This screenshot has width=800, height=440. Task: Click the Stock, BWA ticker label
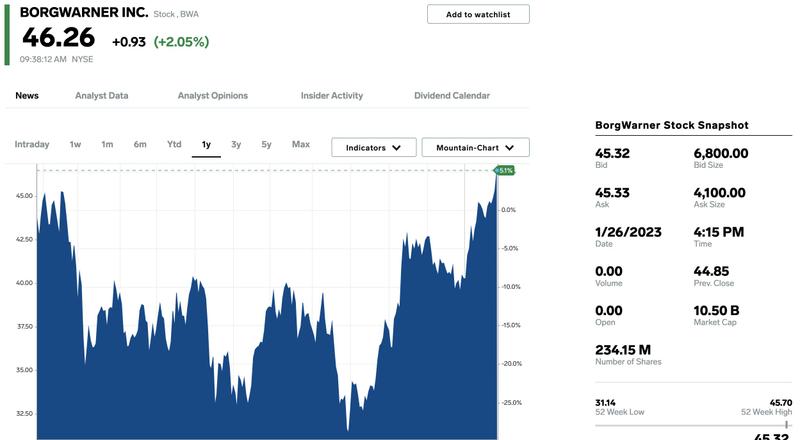[176, 14]
